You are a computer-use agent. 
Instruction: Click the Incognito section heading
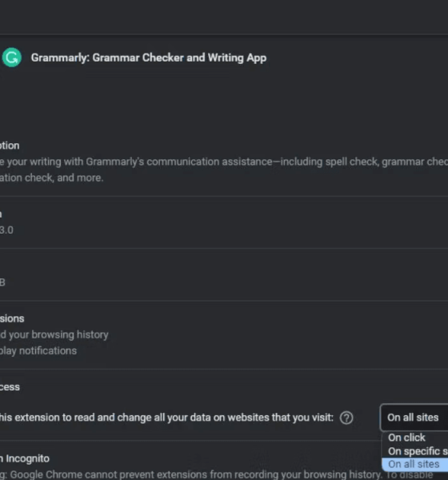[25, 458]
